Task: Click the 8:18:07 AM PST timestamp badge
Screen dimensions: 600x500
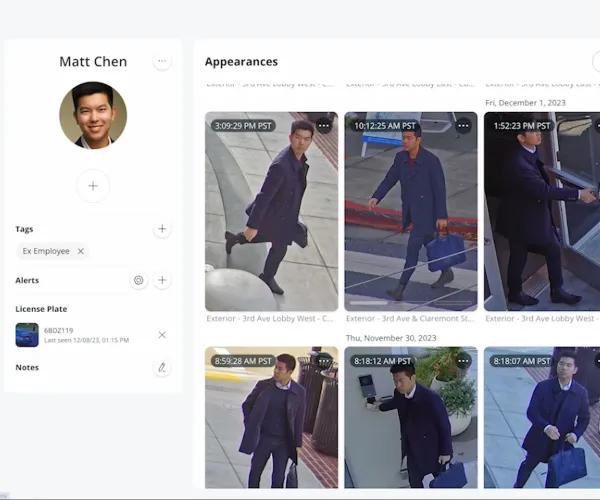Action: tap(522, 361)
